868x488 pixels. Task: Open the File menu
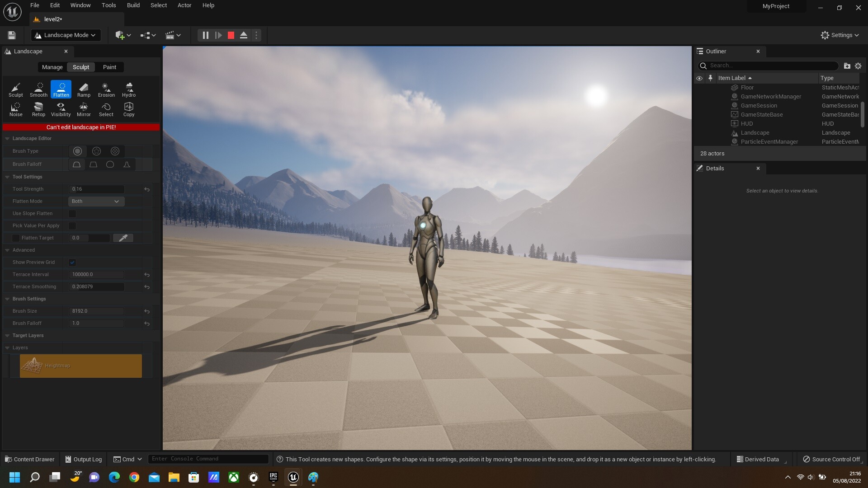[x=35, y=5]
